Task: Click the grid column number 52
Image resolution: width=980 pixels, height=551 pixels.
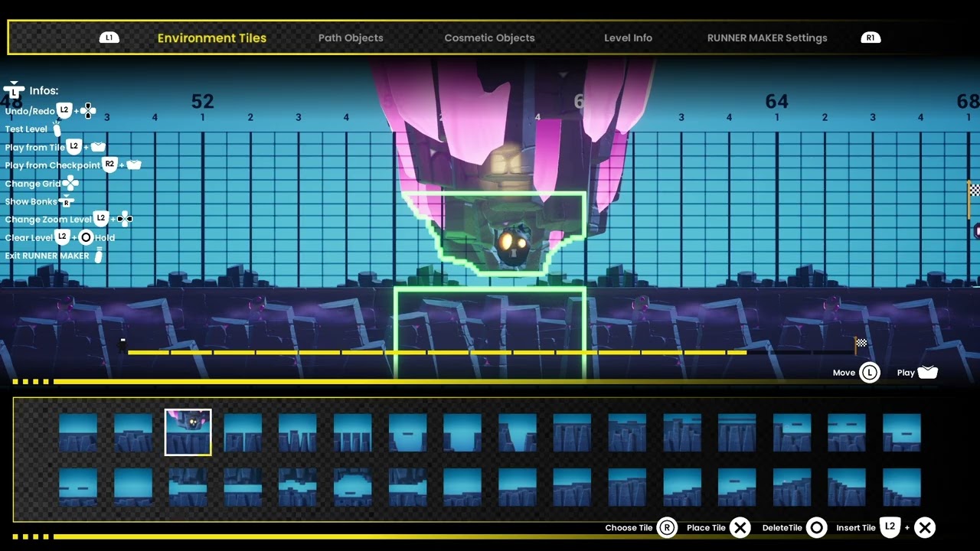Action: coord(202,101)
